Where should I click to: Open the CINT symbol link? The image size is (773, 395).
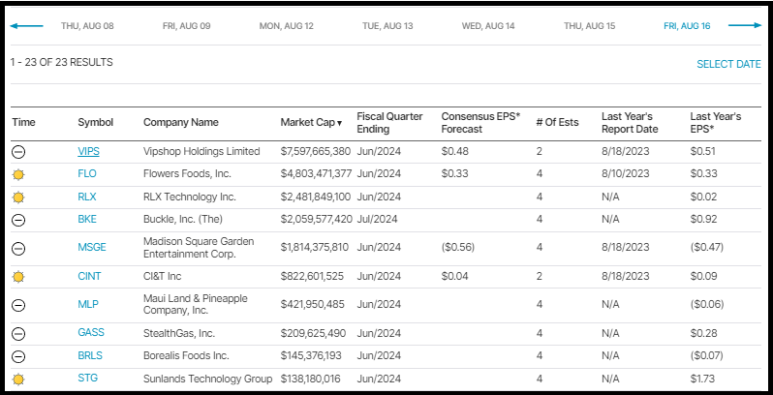pyautogui.click(x=89, y=276)
